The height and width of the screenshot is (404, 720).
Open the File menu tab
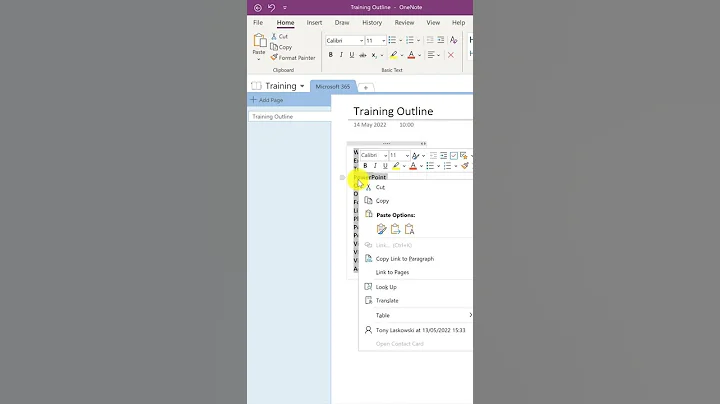(x=258, y=22)
